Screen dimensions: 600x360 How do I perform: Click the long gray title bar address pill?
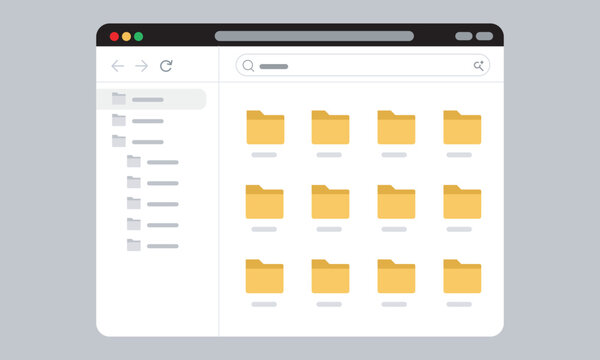pos(314,36)
